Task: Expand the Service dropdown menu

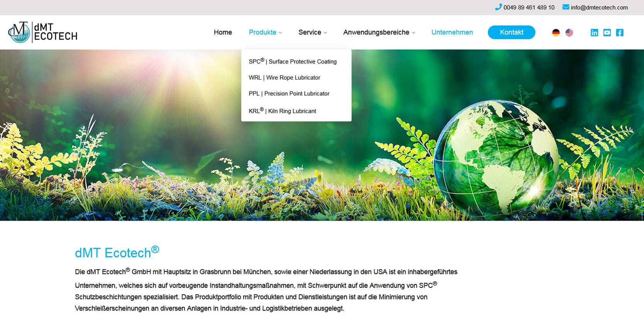Action: 312,32
